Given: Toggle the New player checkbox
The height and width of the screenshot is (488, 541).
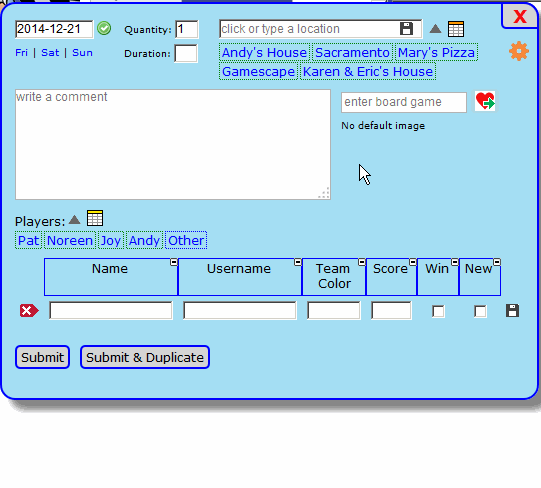Looking at the screenshot, I should click(480, 311).
